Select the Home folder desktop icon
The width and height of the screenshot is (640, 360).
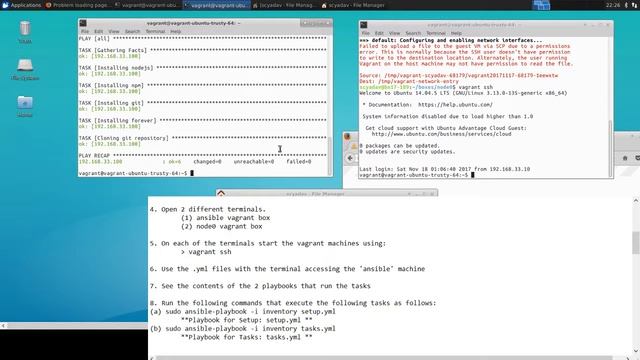point(25,106)
